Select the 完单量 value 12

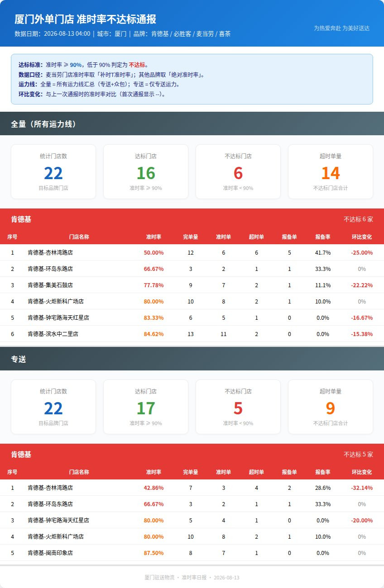click(191, 252)
